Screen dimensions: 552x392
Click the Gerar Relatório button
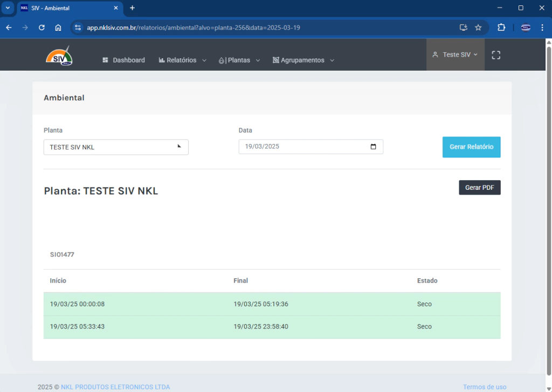[471, 147]
